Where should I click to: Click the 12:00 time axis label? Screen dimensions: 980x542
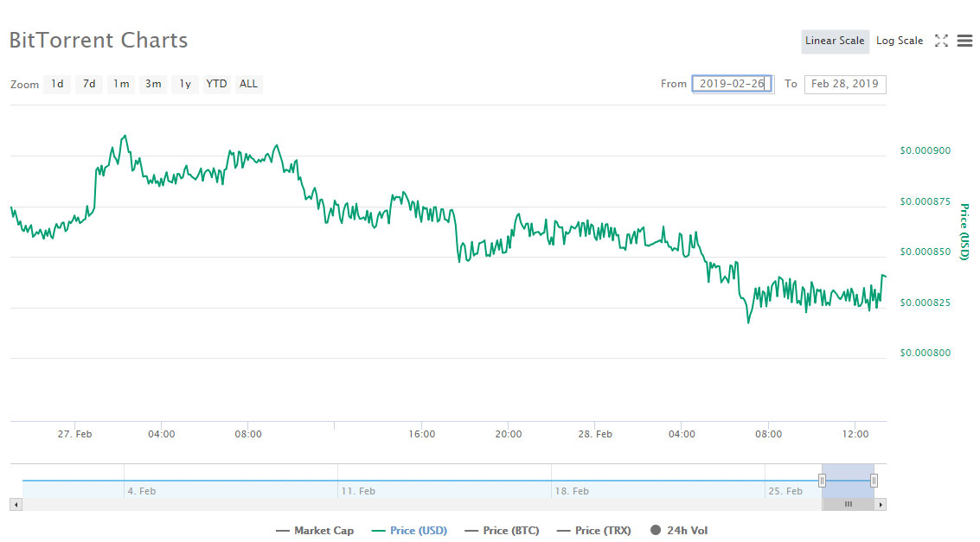[x=855, y=434]
